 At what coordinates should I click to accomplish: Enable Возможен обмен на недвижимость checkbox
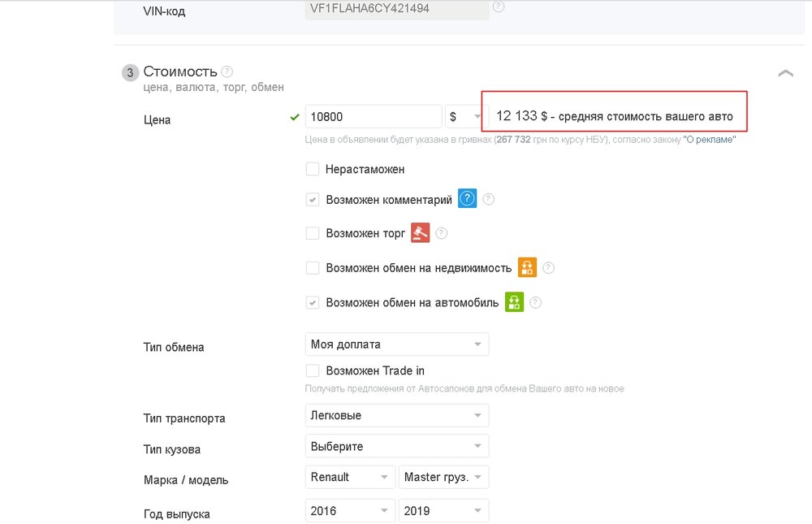[313, 268]
